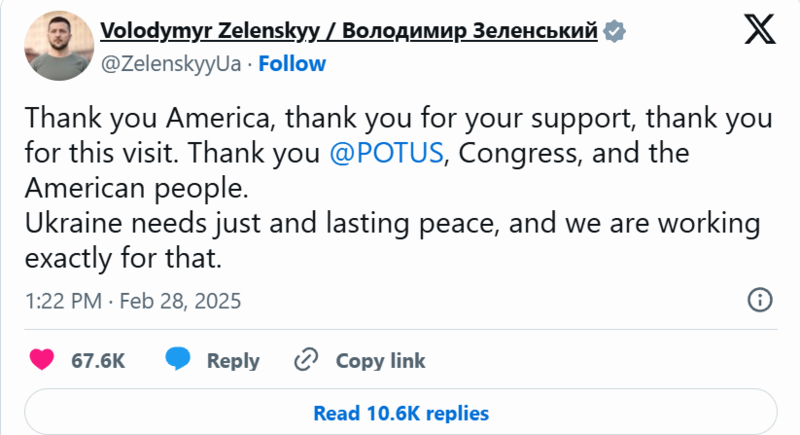This screenshot has width=800, height=435.
Task: Open Zelenskyy's profile avatar photo
Action: 59,46
